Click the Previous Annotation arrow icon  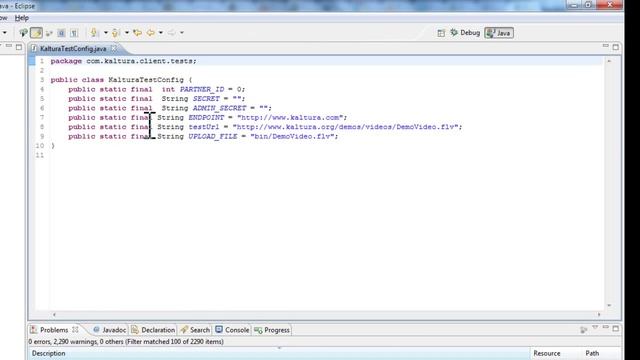point(116,33)
